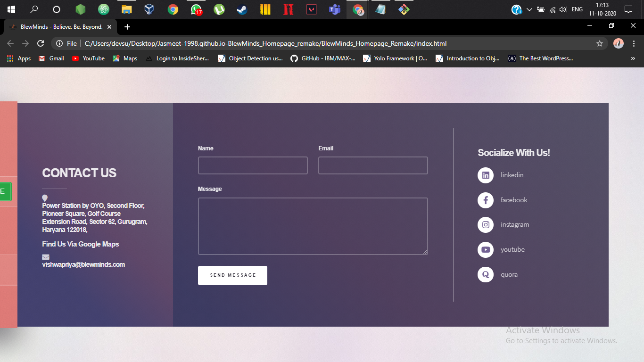Focus the Message text area
The width and height of the screenshot is (644, 362).
(x=313, y=226)
